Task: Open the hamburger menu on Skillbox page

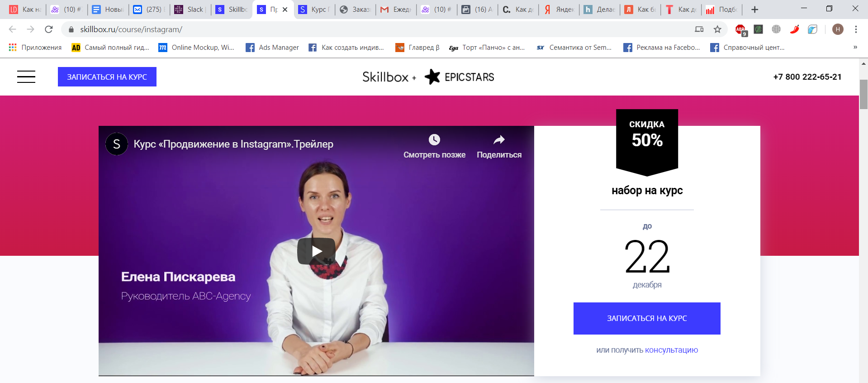Action: pyautogui.click(x=26, y=77)
